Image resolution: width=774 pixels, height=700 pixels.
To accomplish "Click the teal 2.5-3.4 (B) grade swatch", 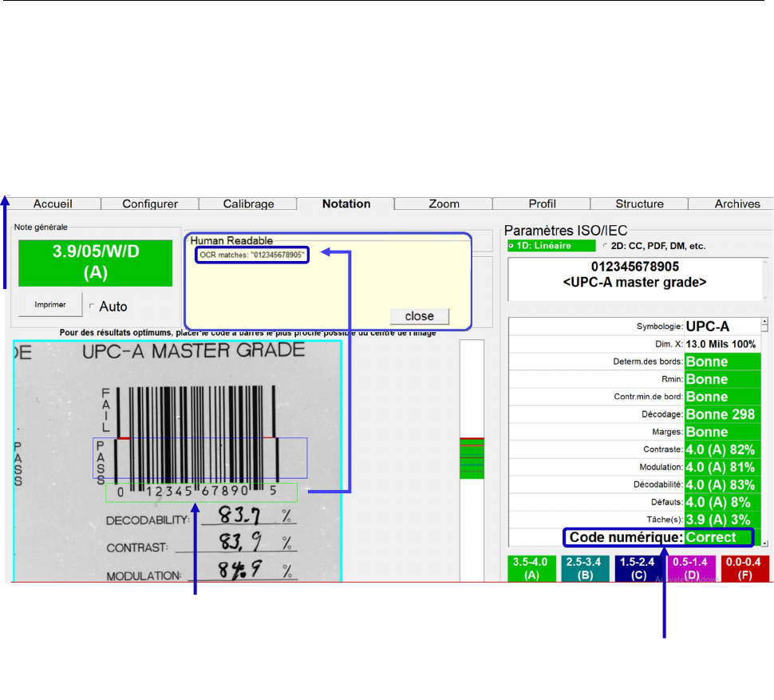I will [x=585, y=568].
